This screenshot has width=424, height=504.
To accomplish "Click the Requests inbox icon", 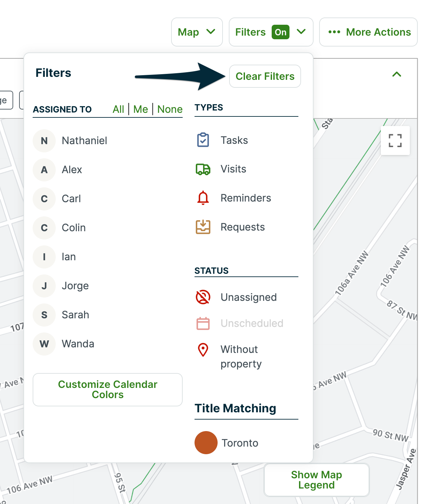I will click(x=203, y=227).
